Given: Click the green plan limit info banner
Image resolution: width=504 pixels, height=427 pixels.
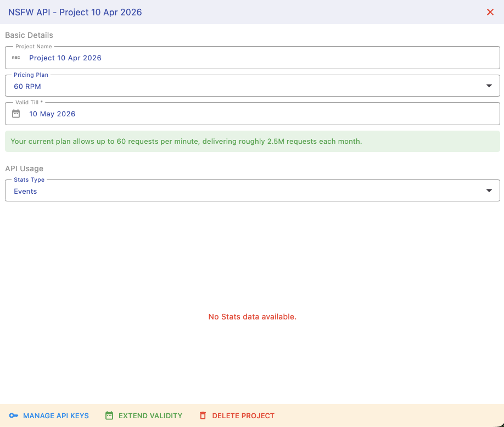Looking at the screenshot, I should click(252, 141).
